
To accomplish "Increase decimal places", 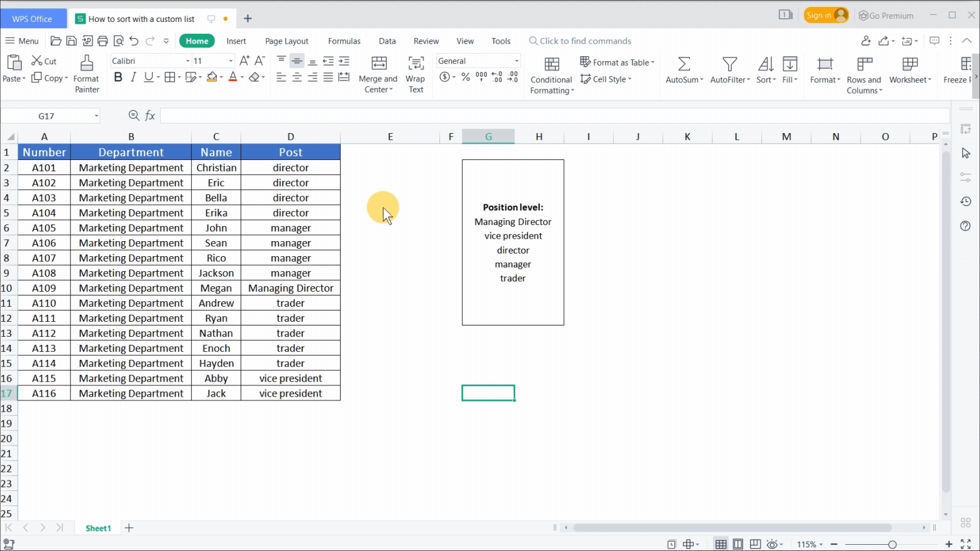I will [497, 77].
